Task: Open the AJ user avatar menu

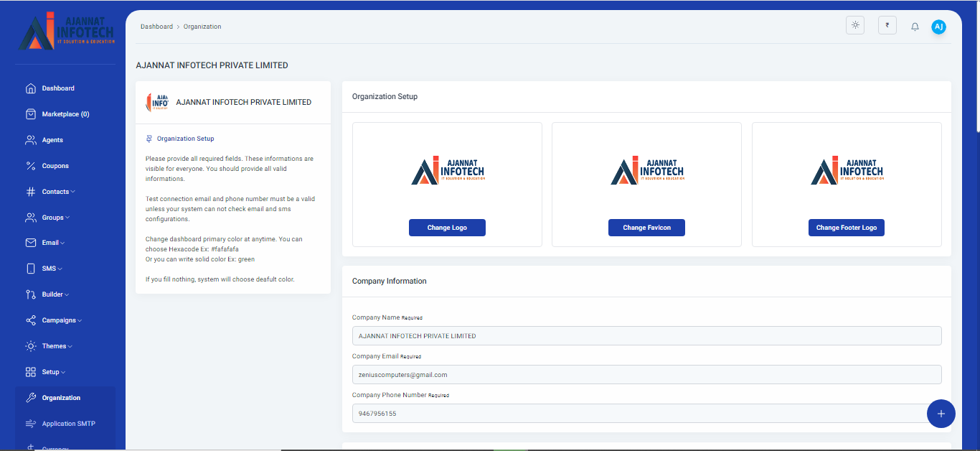Action: 938,27
